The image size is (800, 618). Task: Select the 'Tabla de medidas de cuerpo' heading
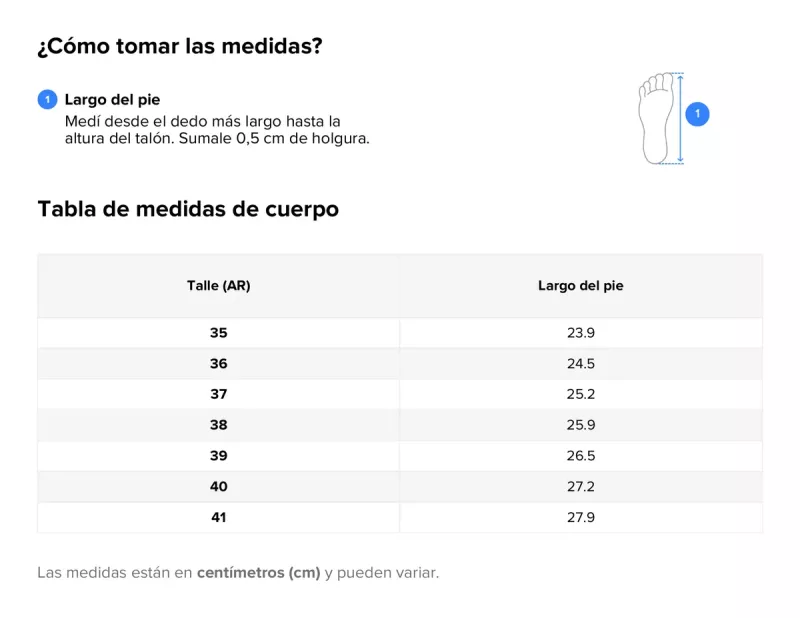pos(188,209)
